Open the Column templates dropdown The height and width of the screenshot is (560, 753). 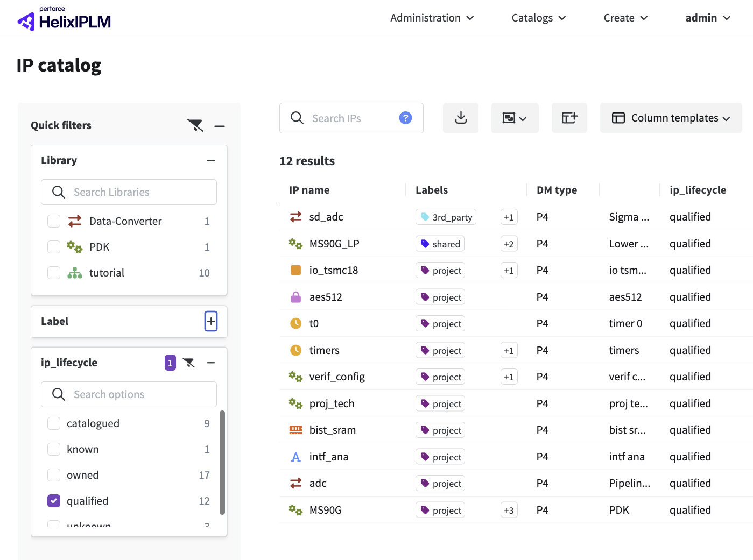pos(671,118)
